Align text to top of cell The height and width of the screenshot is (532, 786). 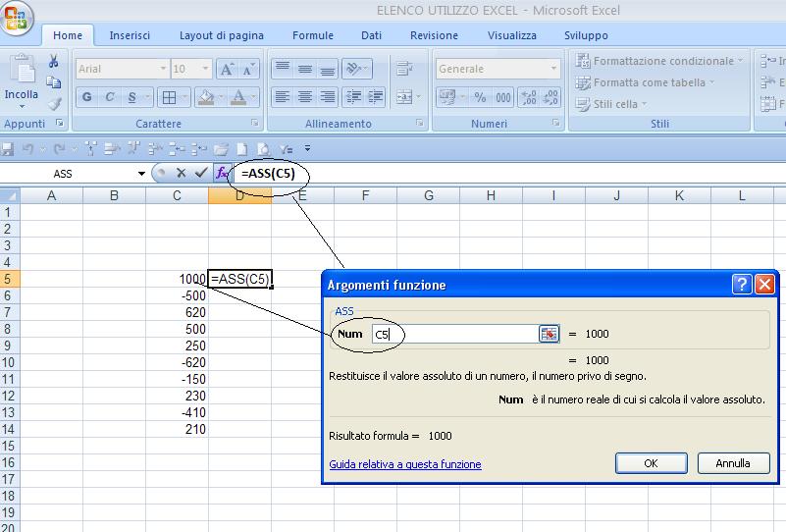click(283, 69)
